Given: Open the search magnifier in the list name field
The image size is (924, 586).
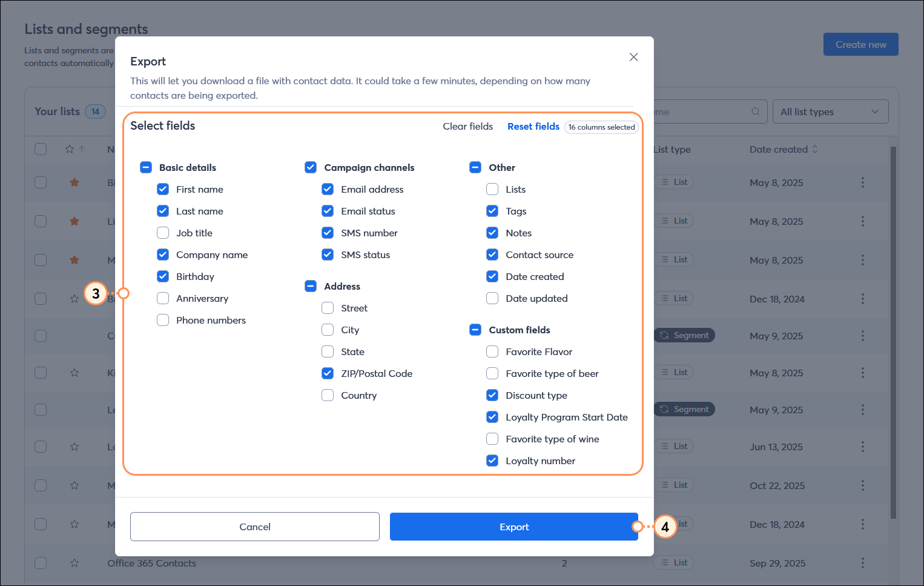Looking at the screenshot, I should (755, 112).
